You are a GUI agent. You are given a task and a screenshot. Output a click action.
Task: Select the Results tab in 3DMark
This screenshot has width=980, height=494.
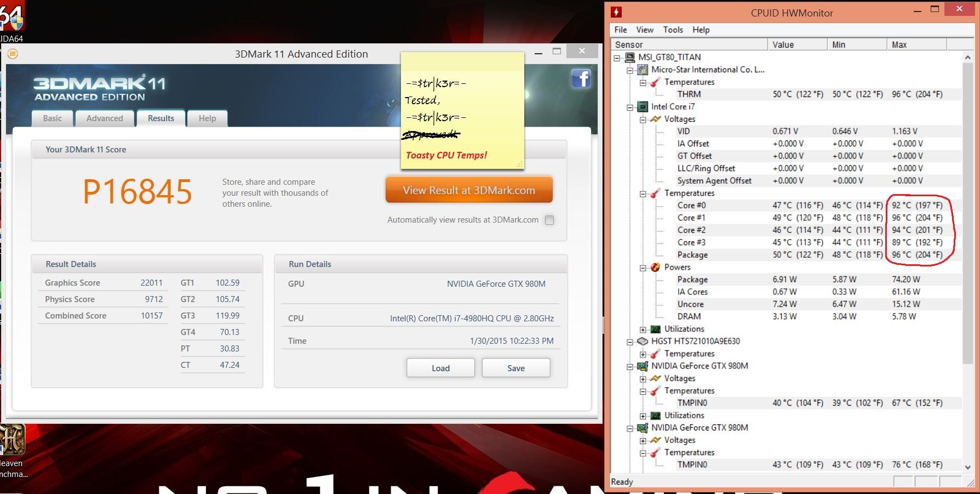pyautogui.click(x=161, y=118)
